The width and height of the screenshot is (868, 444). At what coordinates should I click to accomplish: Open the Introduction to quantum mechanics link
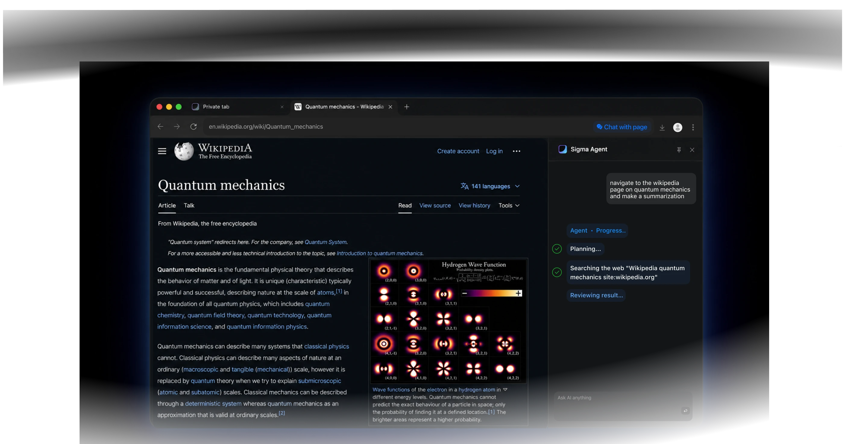point(379,253)
